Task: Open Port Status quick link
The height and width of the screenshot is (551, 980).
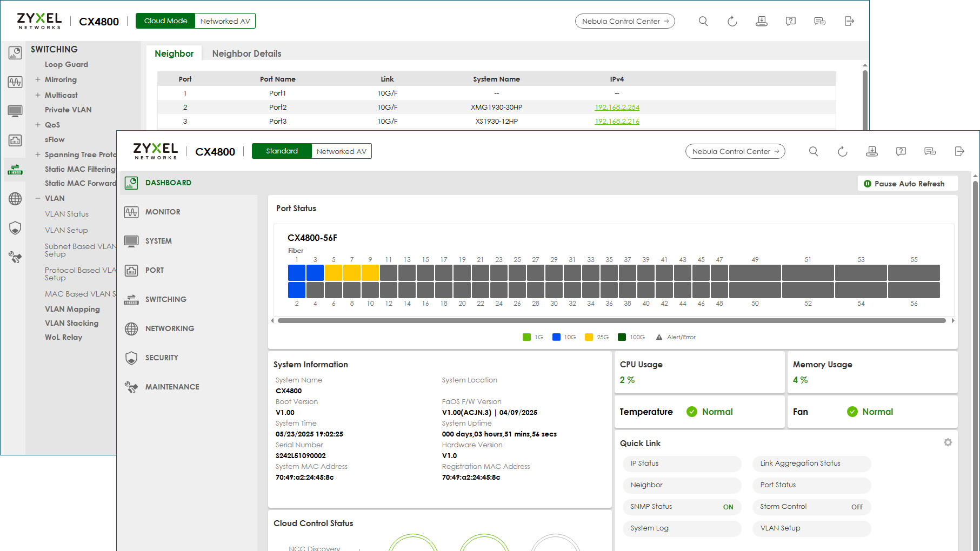Action: (811, 485)
